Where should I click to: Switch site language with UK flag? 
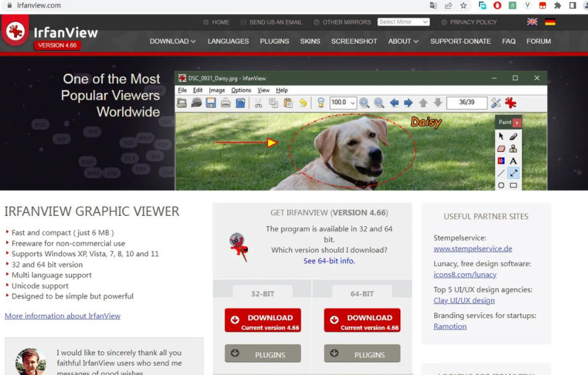coord(532,22)
